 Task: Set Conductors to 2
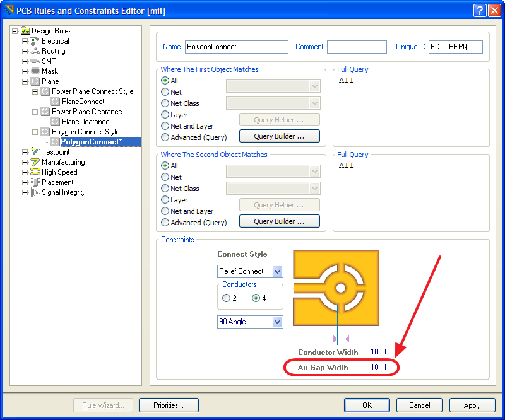(x=226, y=298)
